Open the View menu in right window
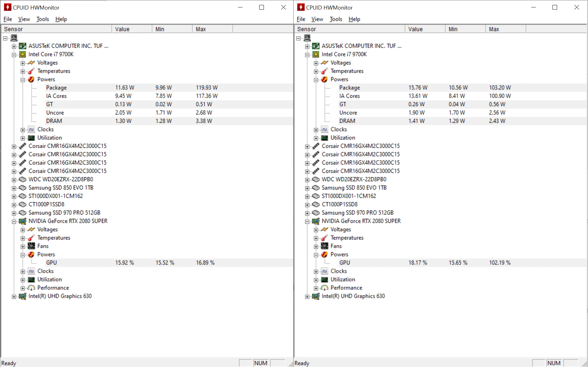 pyautogui.click(x=317, y=19)
